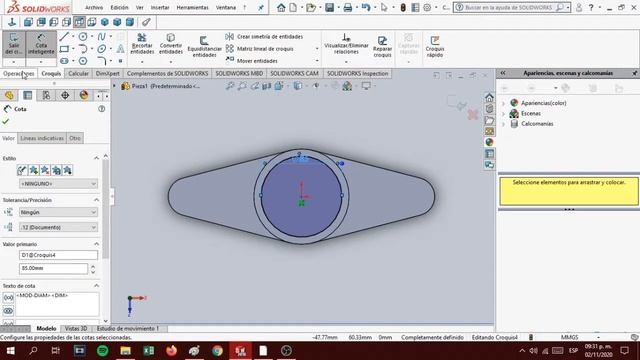Select the Ellipse sketch tool
This screenshot has height=360, width=640.
(102, 49)
